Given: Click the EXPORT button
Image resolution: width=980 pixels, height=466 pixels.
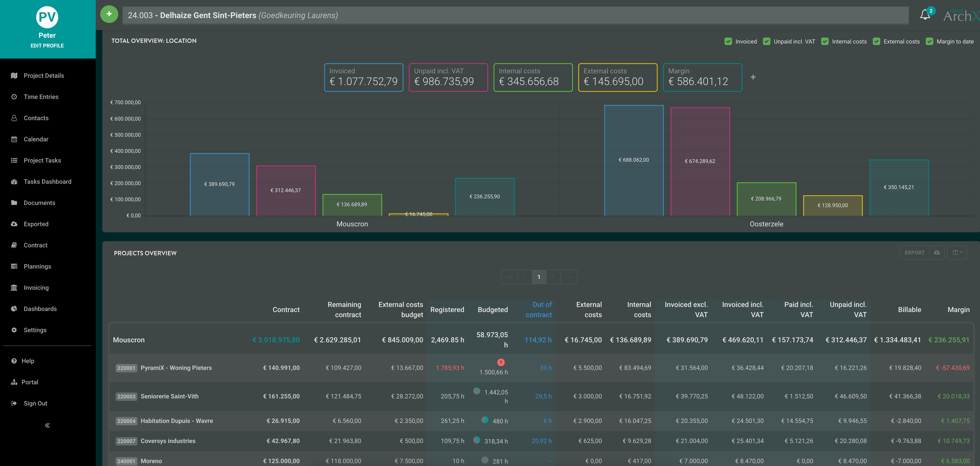Looking at the screenshot, I should pyautogui.click(x=914, y=252).
